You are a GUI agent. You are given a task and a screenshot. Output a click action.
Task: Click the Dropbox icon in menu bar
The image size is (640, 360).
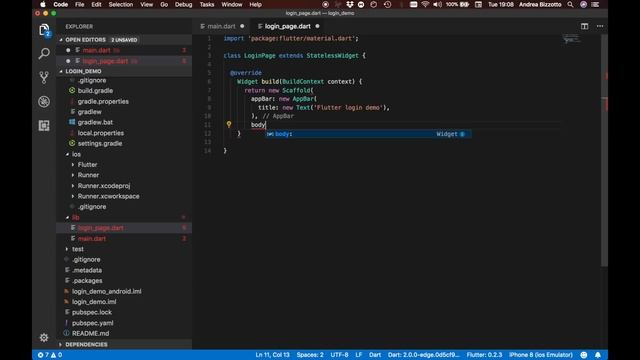[x=350, y=4]
